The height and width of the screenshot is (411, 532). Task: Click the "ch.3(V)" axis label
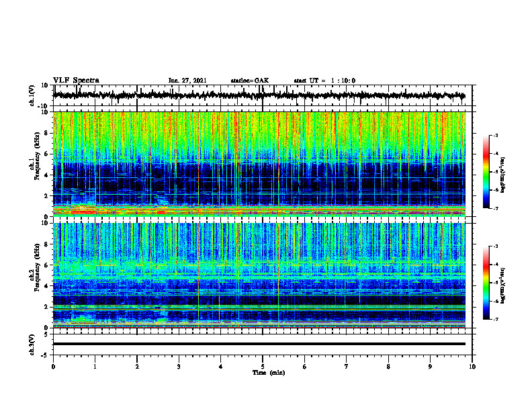pos(32,345)
